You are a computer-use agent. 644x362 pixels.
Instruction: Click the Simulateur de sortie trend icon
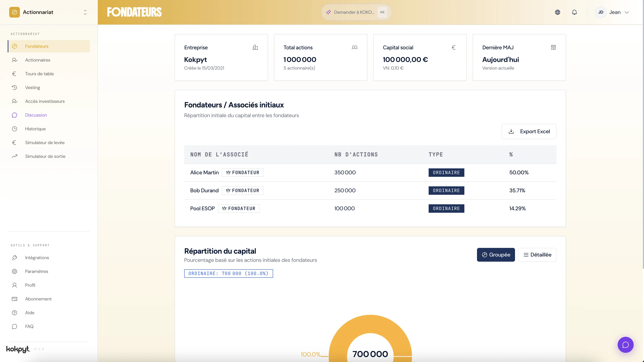tap(15, 156)
